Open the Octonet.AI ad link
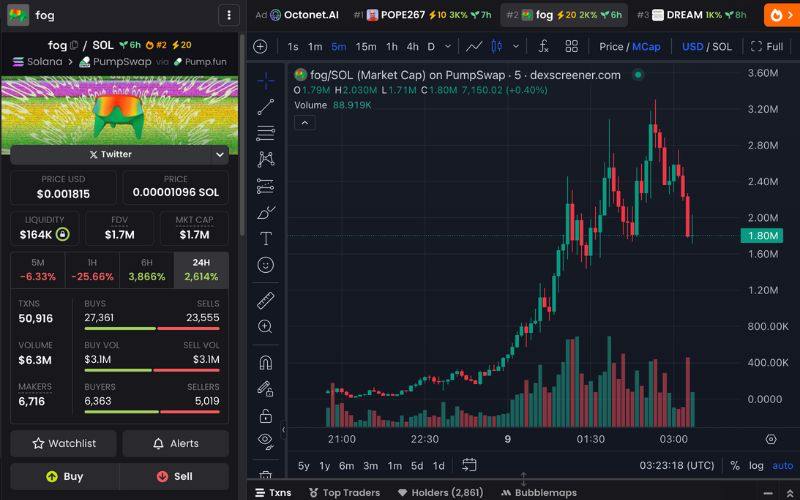The image size is (800, 500). tap(297, 15)
